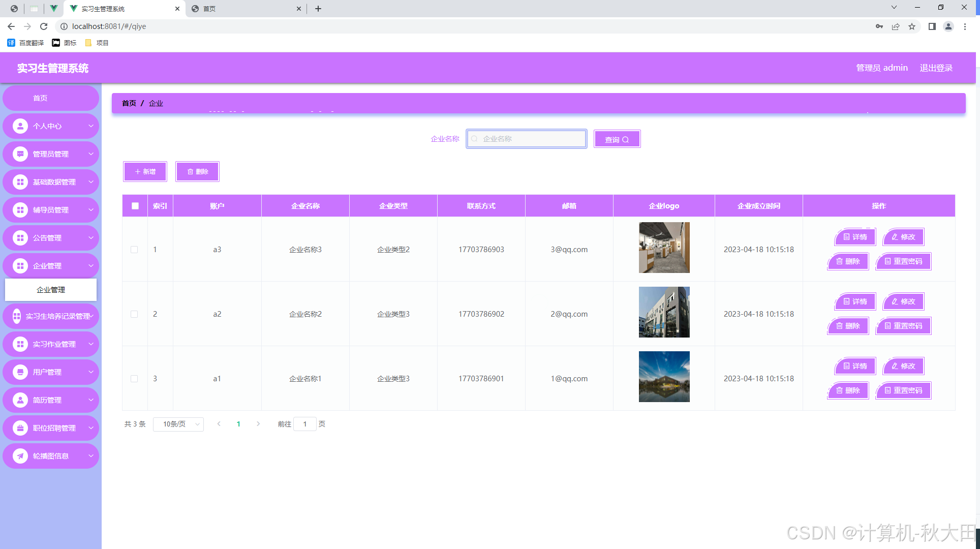This screenshot has height=549, width=980.
Task: Click 首页 in the breadcrumb
Action: pyautogui.click(x=129, y=103)
